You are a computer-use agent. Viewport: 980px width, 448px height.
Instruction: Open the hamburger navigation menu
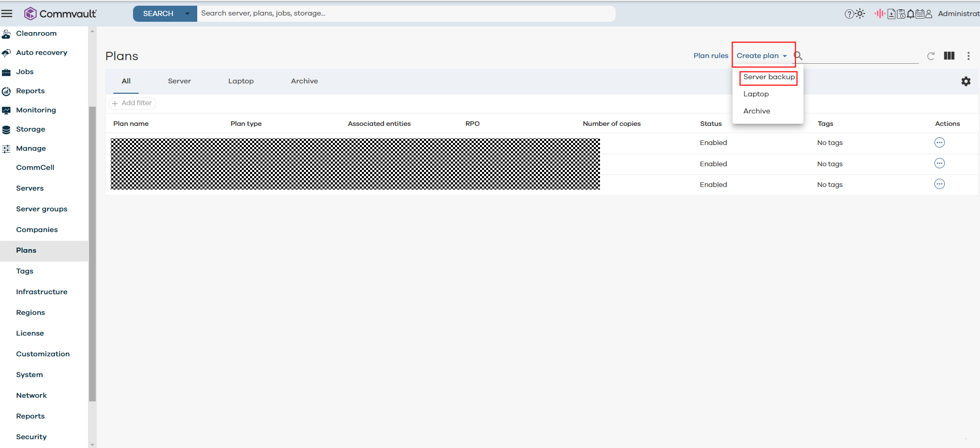tap(7, 13)
